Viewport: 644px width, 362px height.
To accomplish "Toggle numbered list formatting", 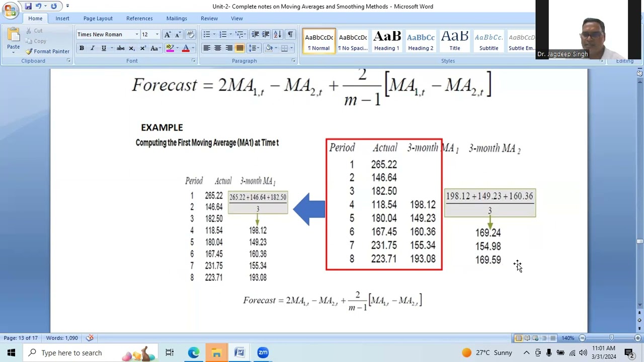I will (222, 34).
